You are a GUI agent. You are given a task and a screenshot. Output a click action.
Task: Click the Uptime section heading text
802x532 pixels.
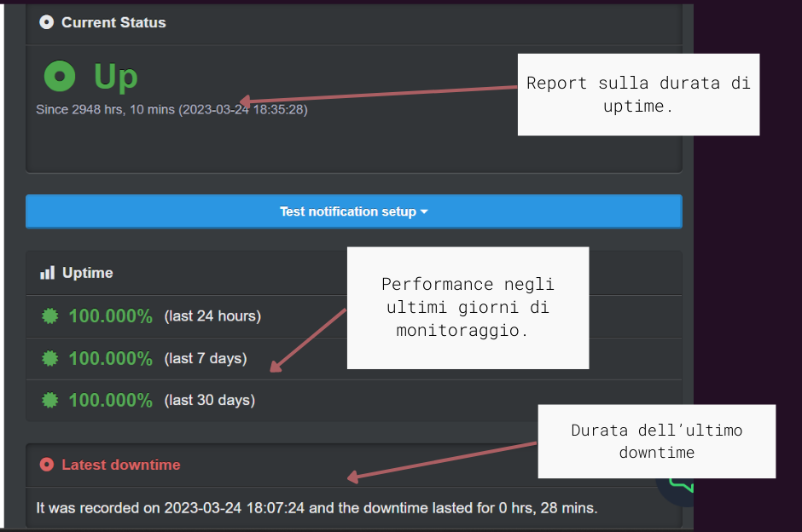click(87, 273)
